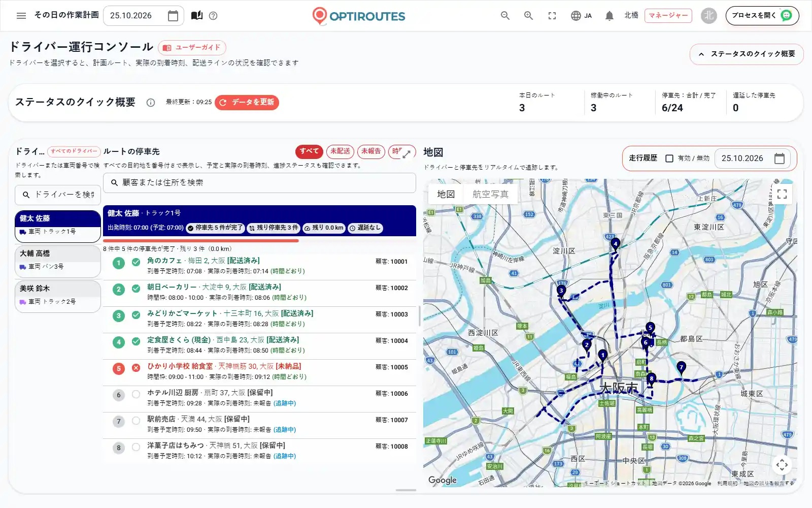Viewport: 812px width, 508px height.
Task: Click the driver search field
Action: [58, 195]
